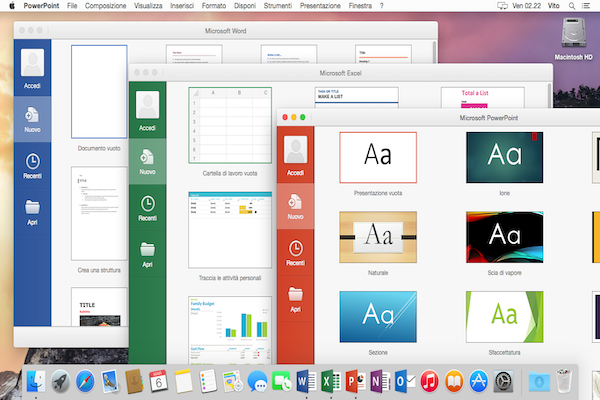
Task: Click Excel window vertical scrollbar
Action: click(550, 95)
